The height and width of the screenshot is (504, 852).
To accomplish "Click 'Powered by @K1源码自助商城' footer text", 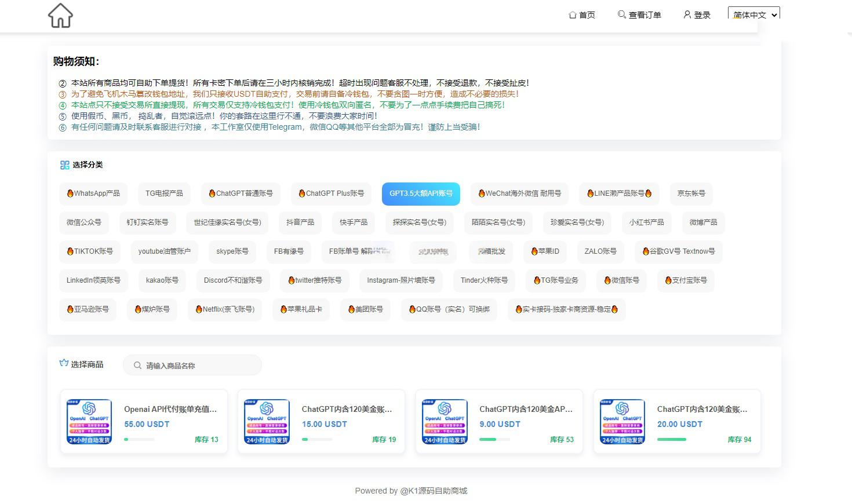I will [411, 491].
